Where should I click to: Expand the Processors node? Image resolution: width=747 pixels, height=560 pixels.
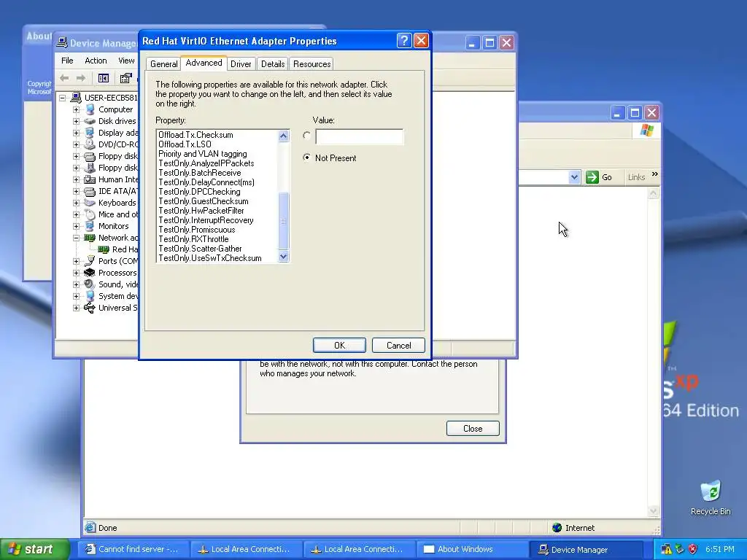tap(76, 273)
